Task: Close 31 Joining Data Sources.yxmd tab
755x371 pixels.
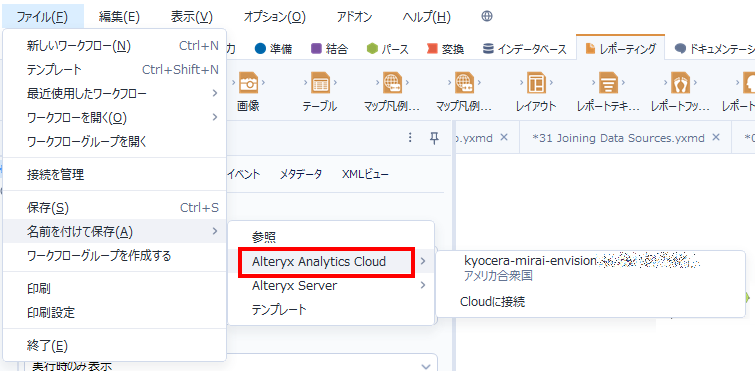Action: pos(716,138)
